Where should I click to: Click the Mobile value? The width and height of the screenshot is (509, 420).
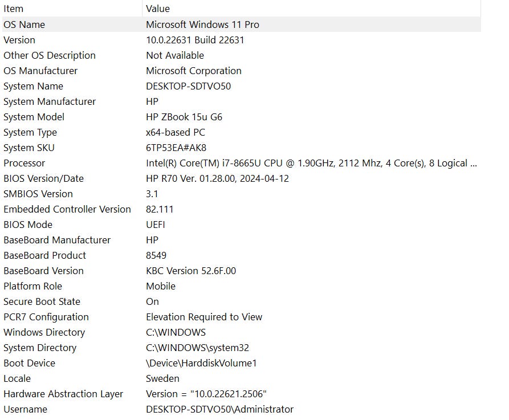tap(161, 286)
